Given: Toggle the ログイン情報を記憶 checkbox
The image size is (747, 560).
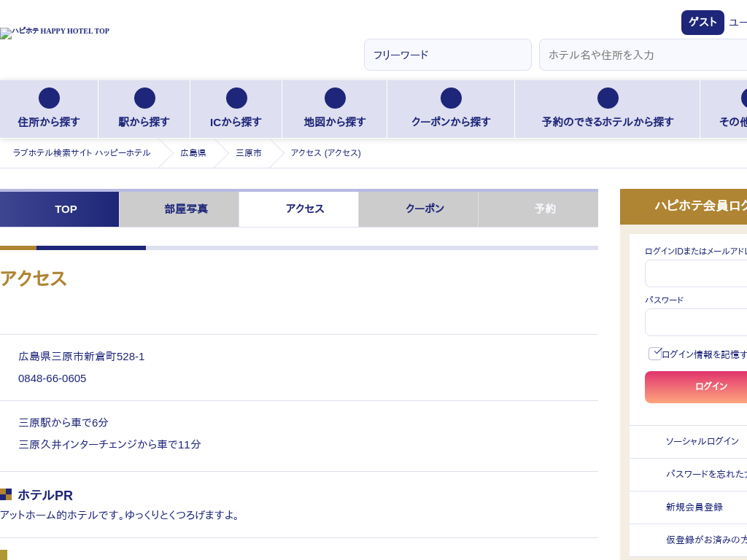Looking at the screenshot, I should pos(655,354).
